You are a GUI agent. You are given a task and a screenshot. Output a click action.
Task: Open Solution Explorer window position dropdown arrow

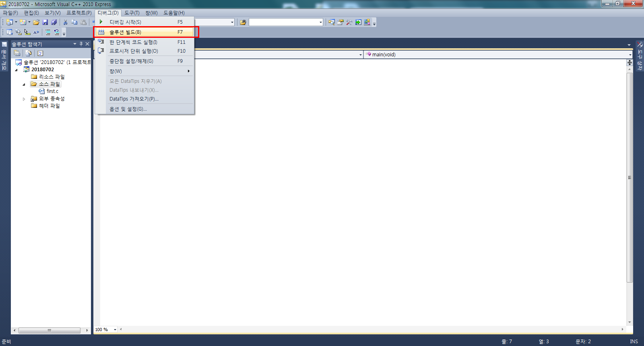74,44
